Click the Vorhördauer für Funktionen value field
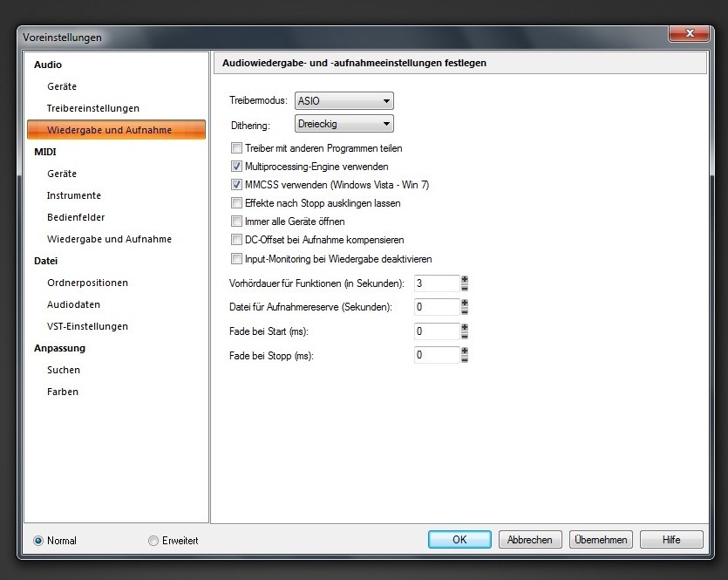The height and width of the screenshot is (580, 728). coord(437,283)
